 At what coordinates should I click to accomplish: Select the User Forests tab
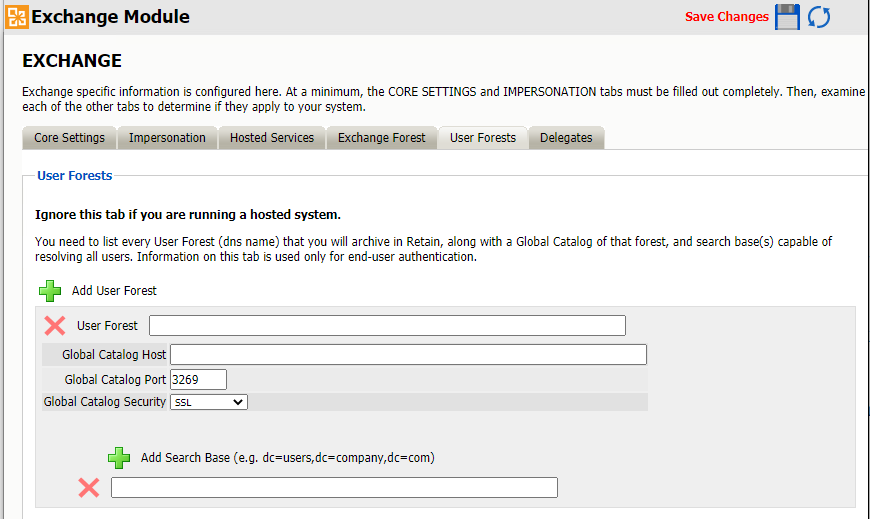coord(483,138)
